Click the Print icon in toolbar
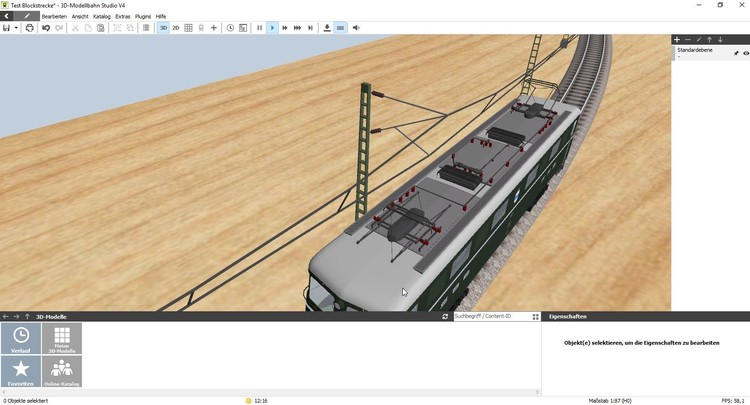Image resolution: width=750 pixels, height=405 pixels. [x=30, y=28]
